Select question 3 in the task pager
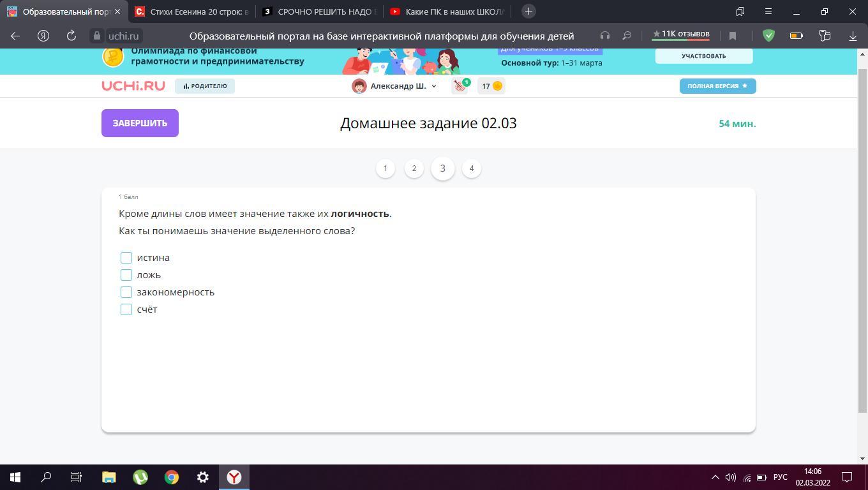868x490 pixels. click(443, 168)
